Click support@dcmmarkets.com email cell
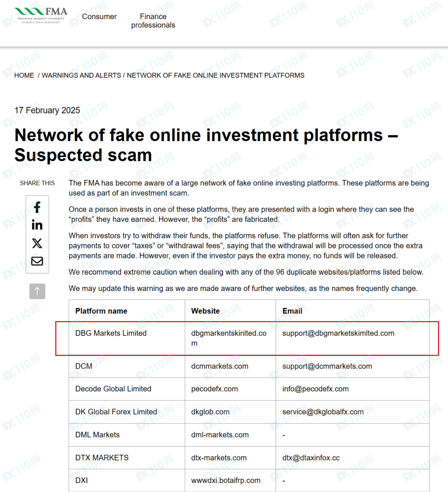 tap(327, 366)
